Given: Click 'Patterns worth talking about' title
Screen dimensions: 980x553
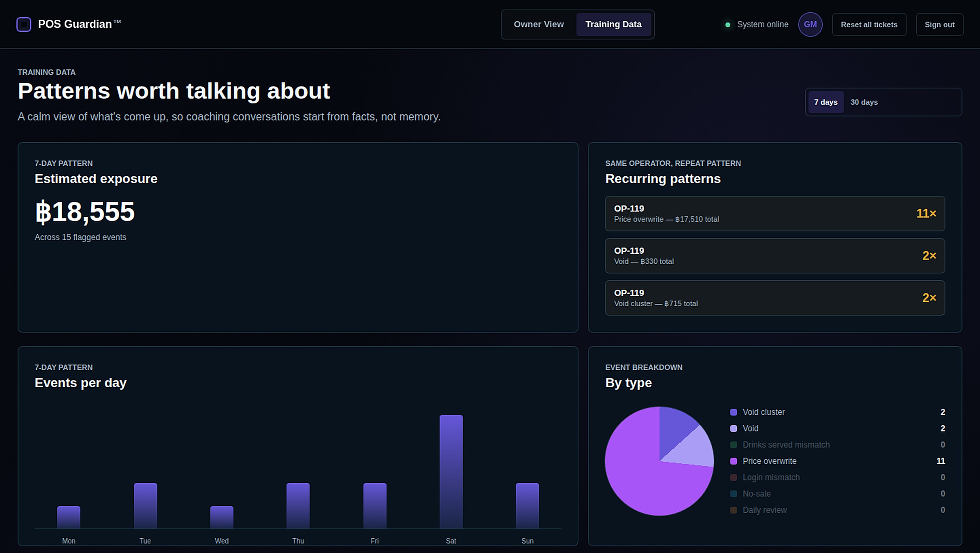Looking at the screenshot, I should [174, 91].
